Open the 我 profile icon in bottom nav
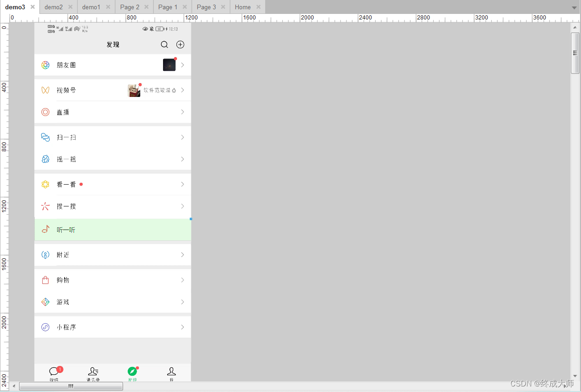The height and width of the screenshot is (392, 581). (171, 371)
